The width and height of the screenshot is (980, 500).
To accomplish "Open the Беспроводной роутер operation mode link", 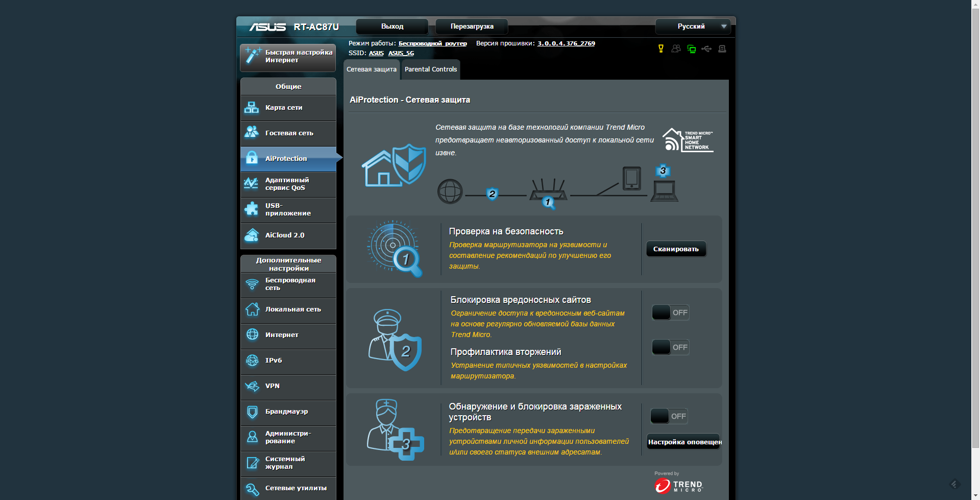I will [433, 43].
